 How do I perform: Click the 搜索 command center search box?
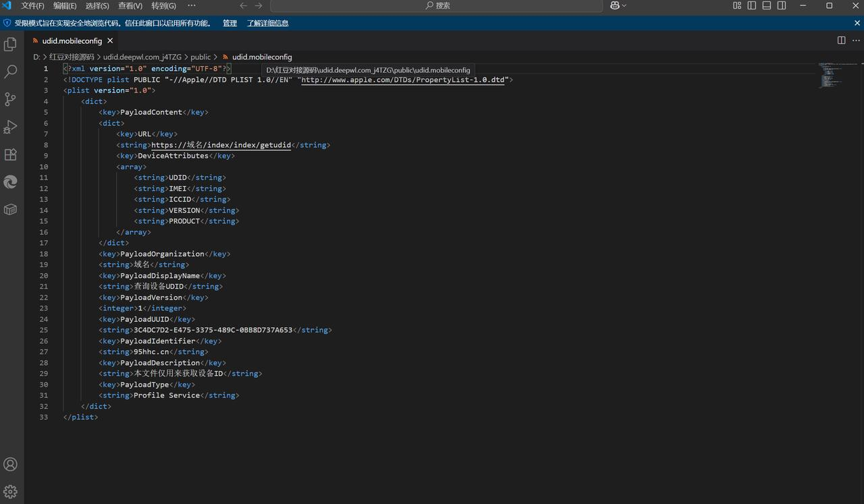point(437,5)
